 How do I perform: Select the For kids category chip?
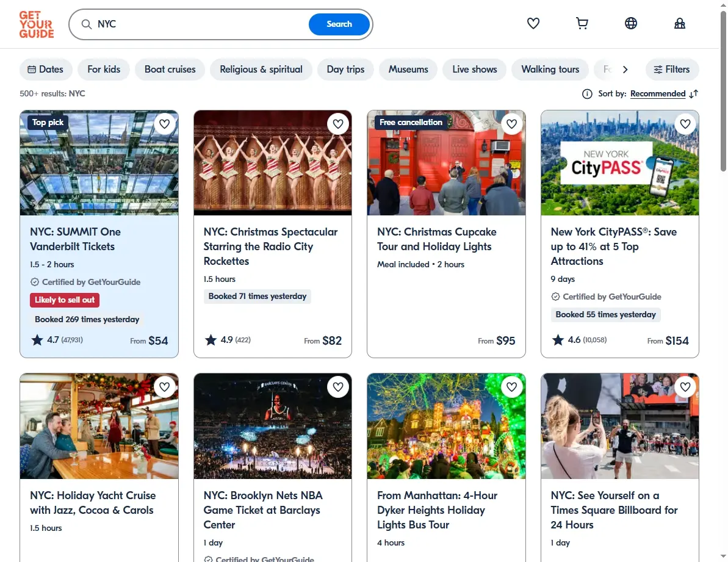pos(104,69)
